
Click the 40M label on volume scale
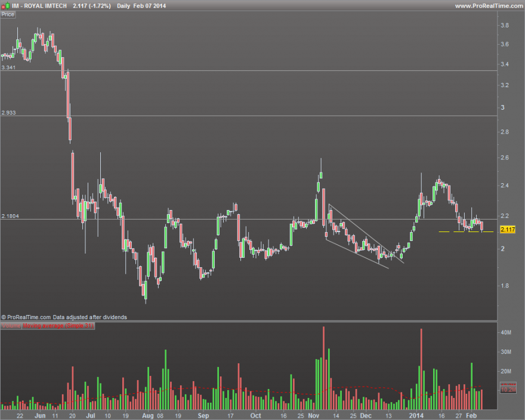(x=506, y=332)
